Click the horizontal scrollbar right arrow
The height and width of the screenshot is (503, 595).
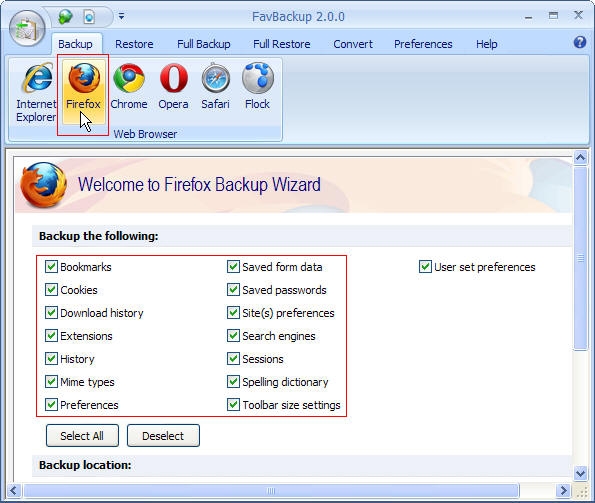click(563, 490)
